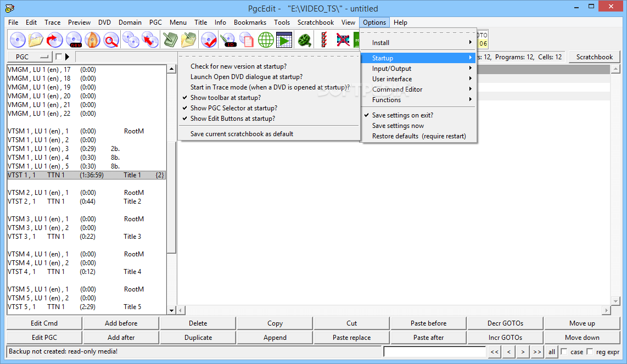Screen dimensions: 627x364
Task: Click the burn DVD flame icon
Action: point(92,40)
